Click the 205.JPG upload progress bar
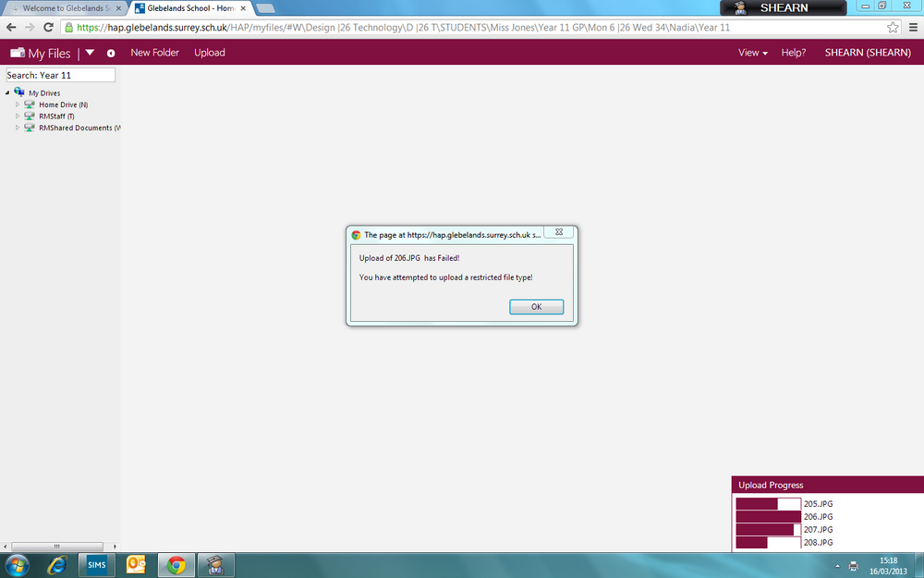The image size is (924, 578). tap(769, 504)
